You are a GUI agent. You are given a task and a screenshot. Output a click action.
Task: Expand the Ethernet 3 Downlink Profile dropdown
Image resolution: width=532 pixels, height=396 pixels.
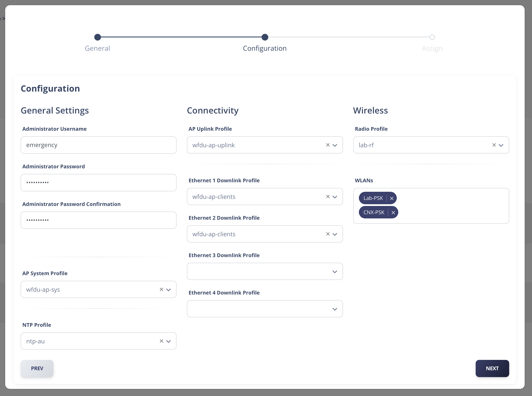point(335,272)
